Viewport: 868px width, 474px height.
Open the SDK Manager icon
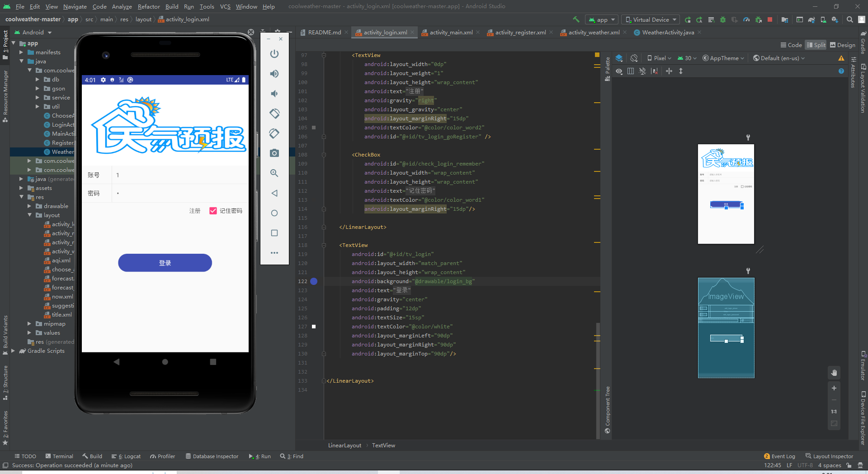coord(835,19)
